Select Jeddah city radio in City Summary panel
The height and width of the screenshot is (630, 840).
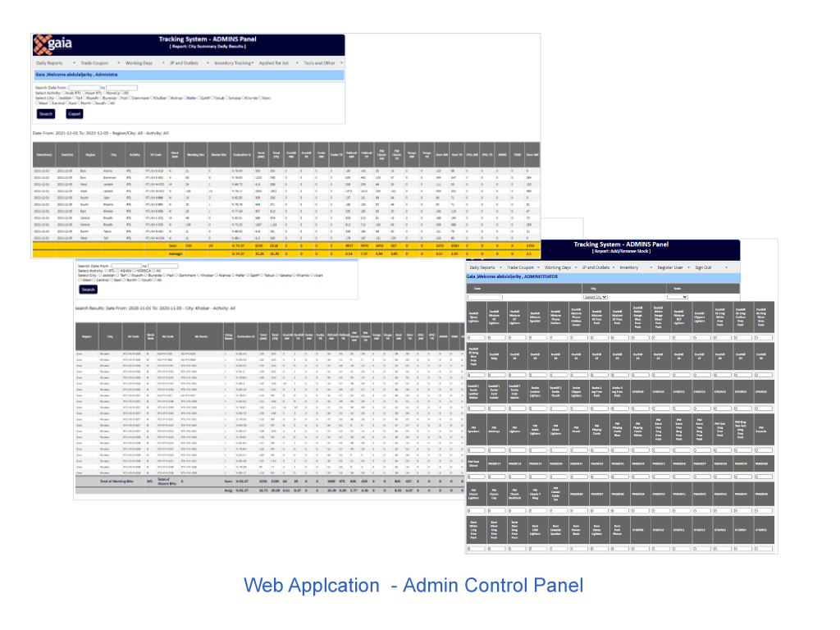[x=58, y=98]
